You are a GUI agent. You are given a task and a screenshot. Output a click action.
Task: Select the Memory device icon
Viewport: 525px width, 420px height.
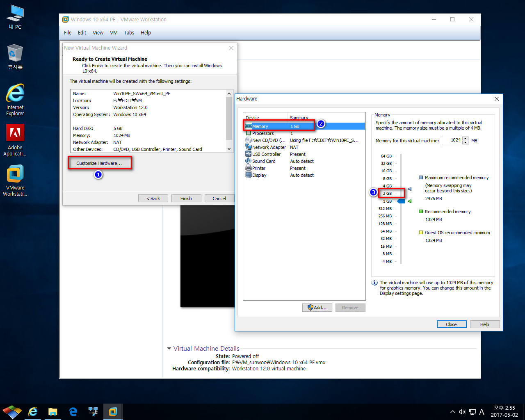[x=249, y=126]
